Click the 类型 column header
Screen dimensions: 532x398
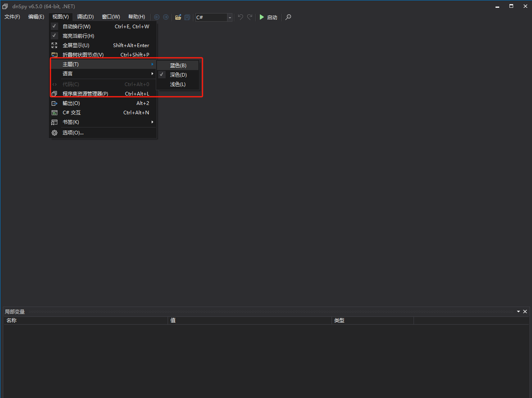tap(373, 321)
